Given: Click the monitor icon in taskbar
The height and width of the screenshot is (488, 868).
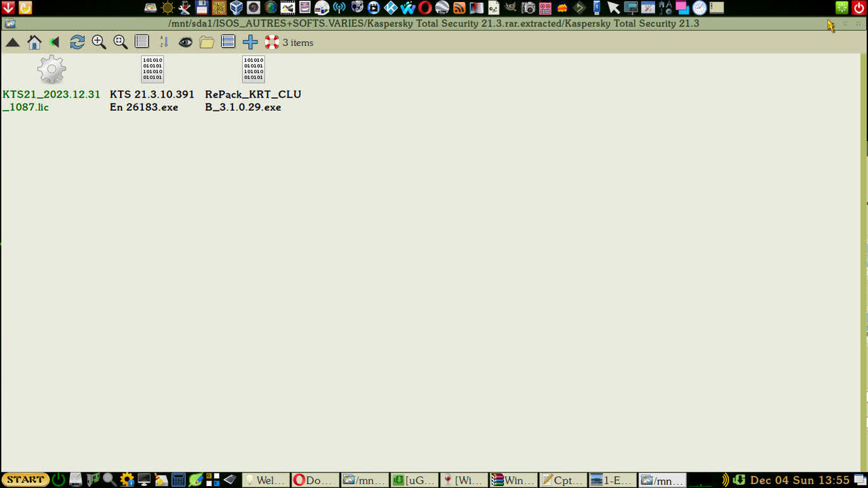Looking at the screenshot, I should point(144,480).
